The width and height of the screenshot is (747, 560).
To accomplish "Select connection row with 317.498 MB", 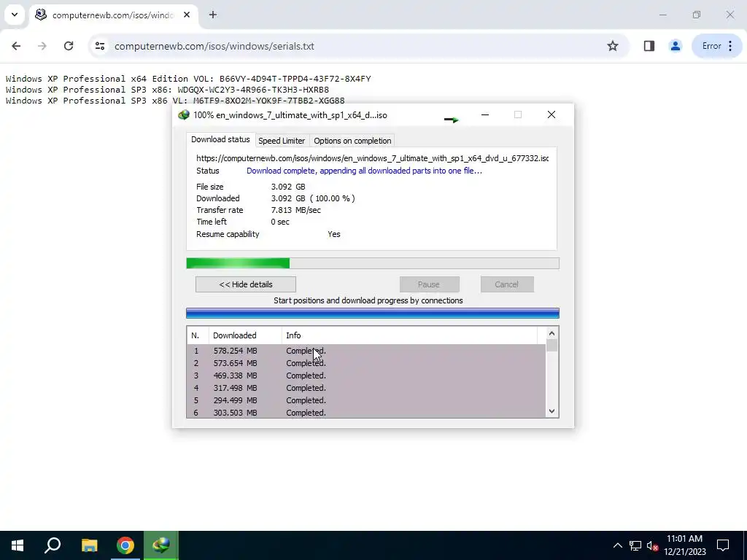I will 366,388.
